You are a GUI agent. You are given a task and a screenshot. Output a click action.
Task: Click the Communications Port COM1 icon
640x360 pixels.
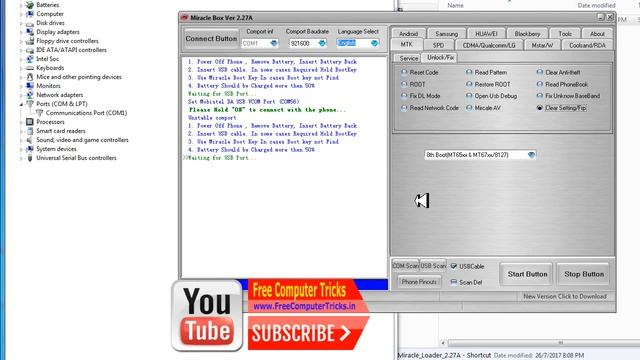click(x=39, y=113)
